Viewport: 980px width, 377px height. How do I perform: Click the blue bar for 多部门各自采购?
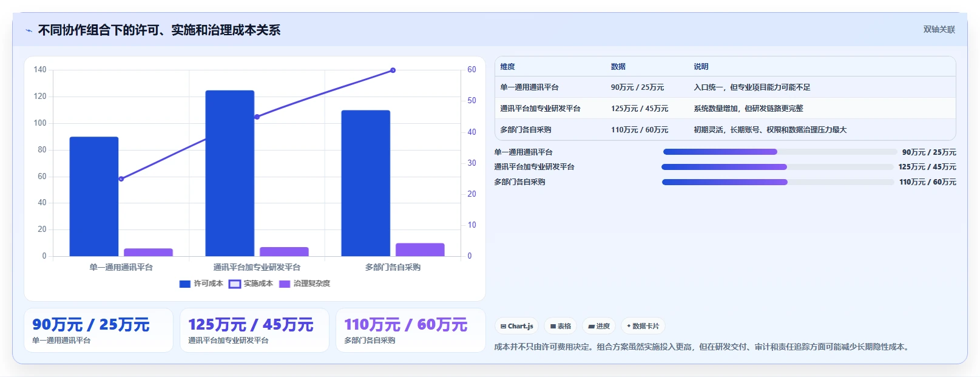point(366,183)
